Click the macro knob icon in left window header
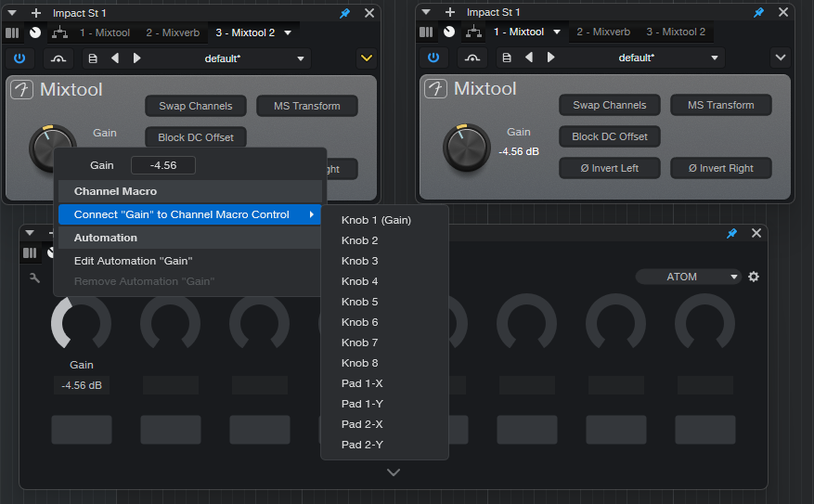The height and width of the screenshot is (504, 814). coord(35,32)
